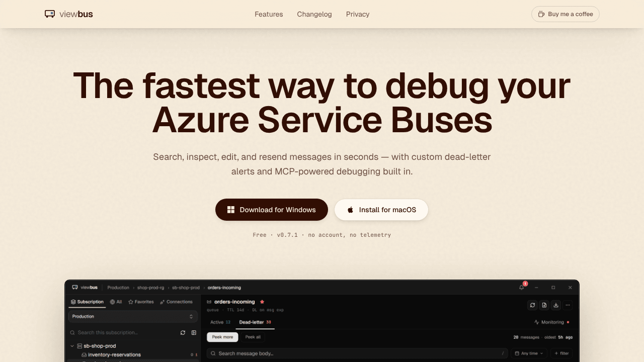Click the new document icon in queue toolbar

544,305
